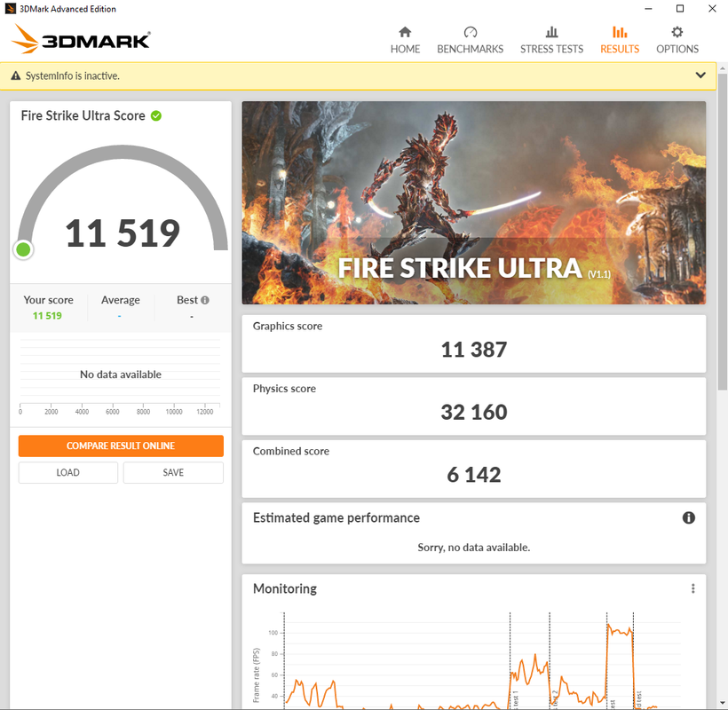728x710 pixels.
Task: Click the 3DMark logo
Action: pyautogui.click(x=81, y=39)
